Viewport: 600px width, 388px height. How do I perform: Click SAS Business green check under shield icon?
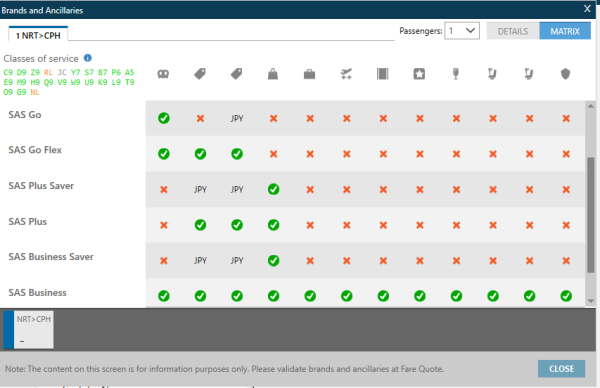(x=566, y=296)
